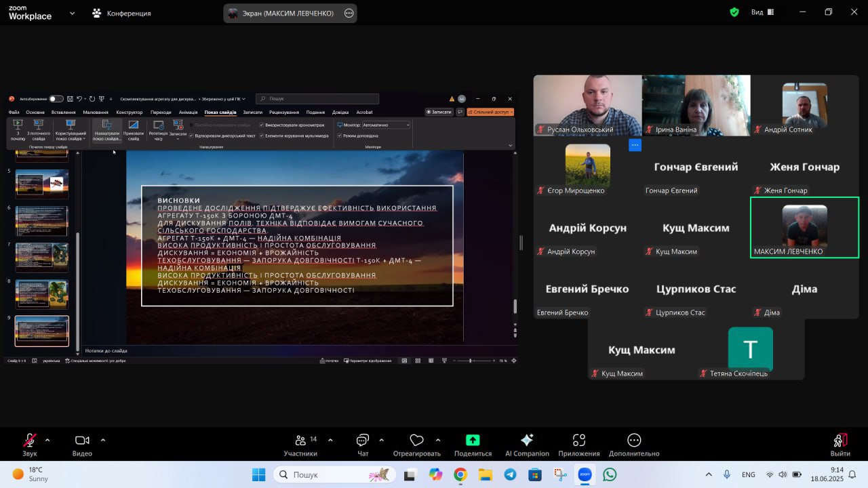Open screen share options ellipsis next to Экран
Image resolution: width=868 pixels, height=488 pixels.
point(349,13)
